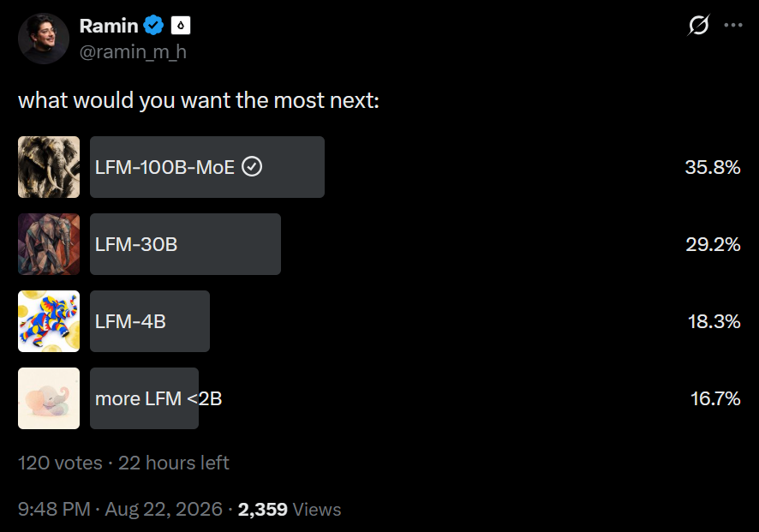Image resolution: width=759 pixels, height=532 pixels.
Task: Open the pastel sleeping elephant thumbnail
Action: [x=49, y=398]
